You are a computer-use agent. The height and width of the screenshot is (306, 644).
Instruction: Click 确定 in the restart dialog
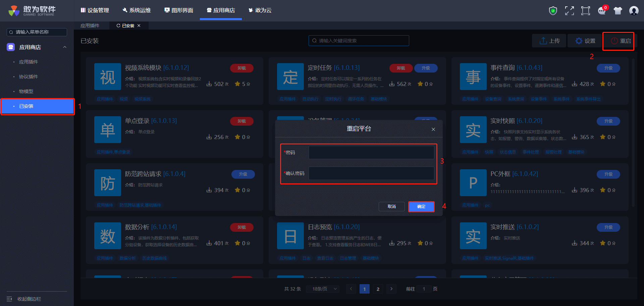point(421,207)
